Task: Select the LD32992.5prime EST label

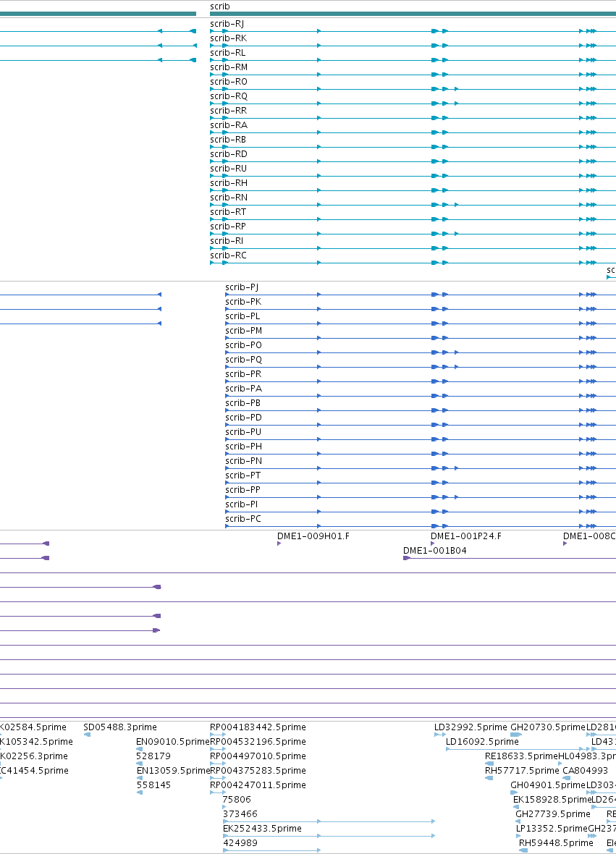Action: tap(471, 727)
